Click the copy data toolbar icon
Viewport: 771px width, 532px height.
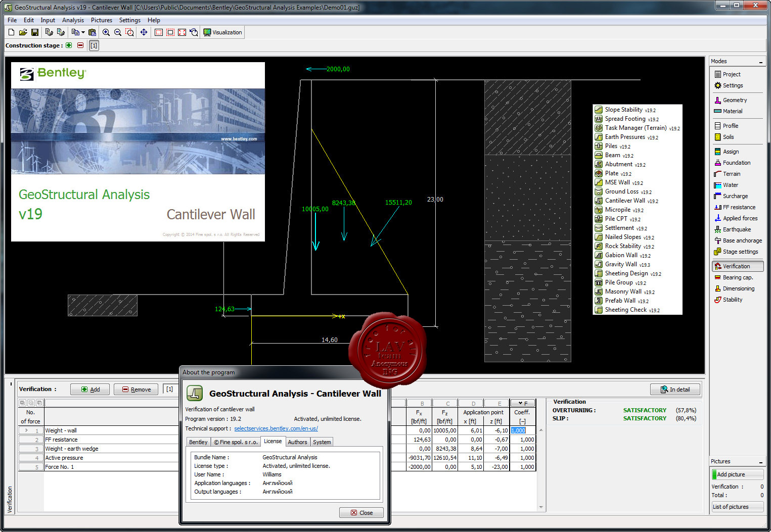point(75,32)
